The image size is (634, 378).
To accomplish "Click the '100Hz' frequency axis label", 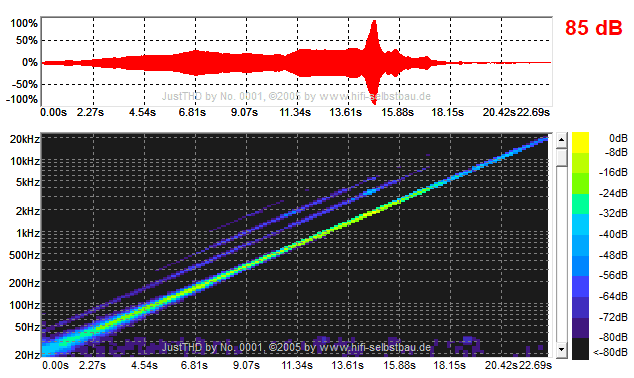I will [25, 305].
